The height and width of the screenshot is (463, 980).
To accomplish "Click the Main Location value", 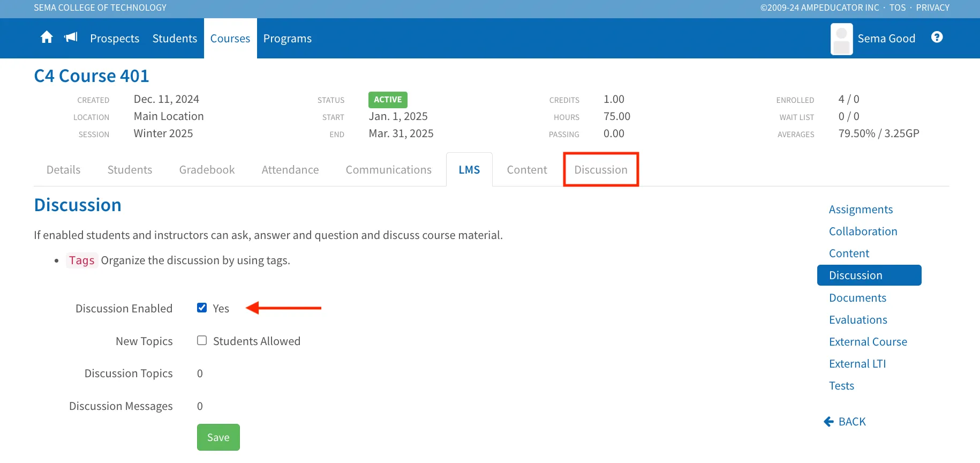I will [x=169, y=116].
